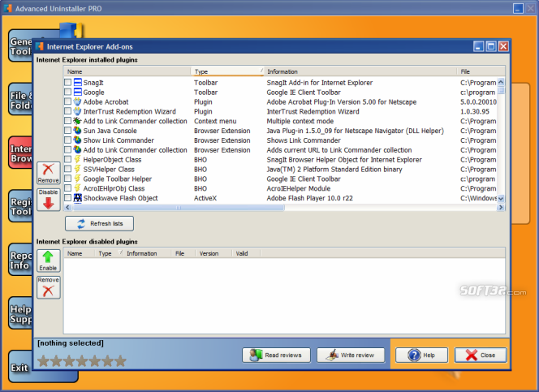Click the Shockwave Flash Object icon
Screen dimensions: 539x392
tap(77, 198)
